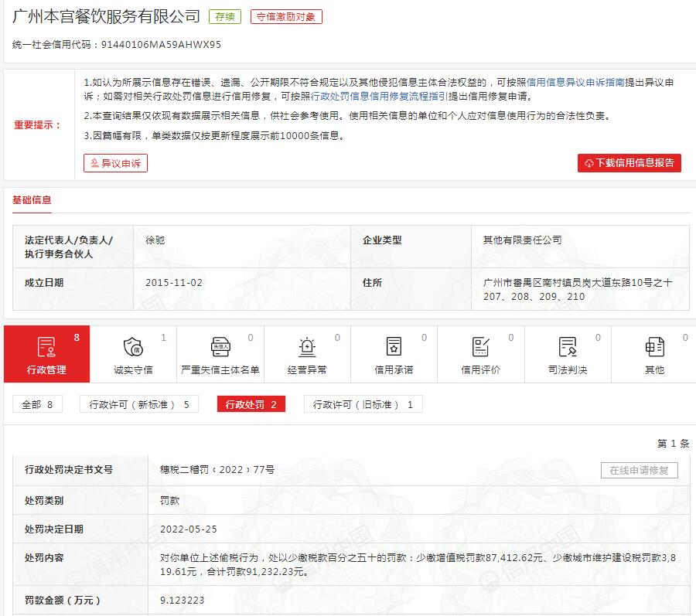Click the 法定代表人/负责人 field label
This screenshot has width=696, height=616.
click(x=69, y=247)
